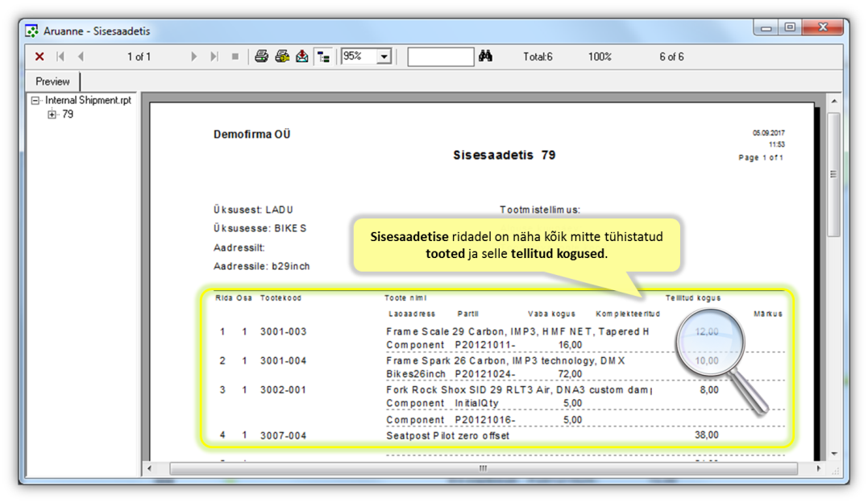This screenshot has width=868, height=503.
Task: Click the Seatpost Pilot zero offset row
Action: pyautogui.click(x=448, y=436)
